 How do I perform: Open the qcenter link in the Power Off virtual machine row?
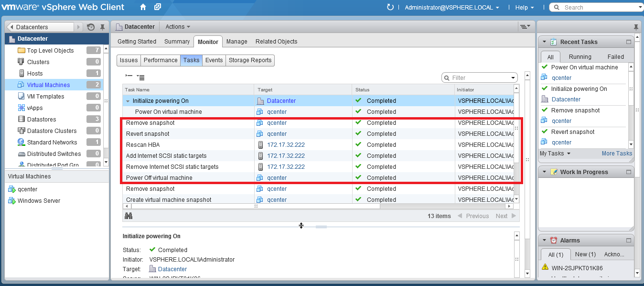coord(277,178)
